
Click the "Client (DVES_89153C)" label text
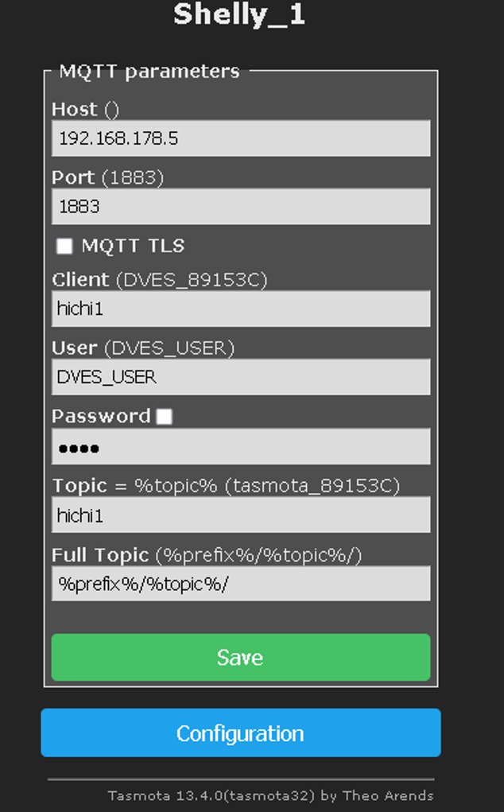pyautogui.click(x=159, y=280)
